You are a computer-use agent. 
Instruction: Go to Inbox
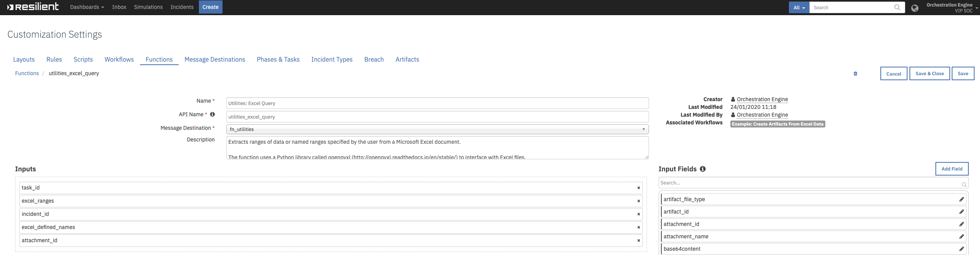[x=119, y=7]
